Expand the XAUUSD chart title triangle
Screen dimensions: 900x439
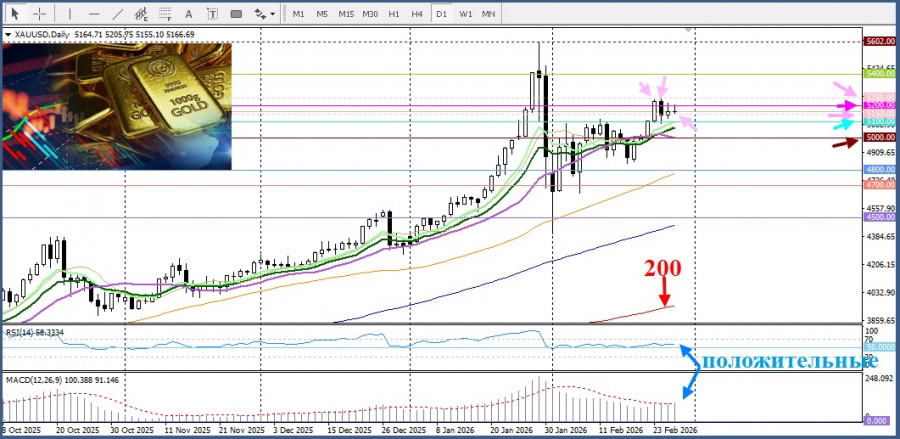7,35
